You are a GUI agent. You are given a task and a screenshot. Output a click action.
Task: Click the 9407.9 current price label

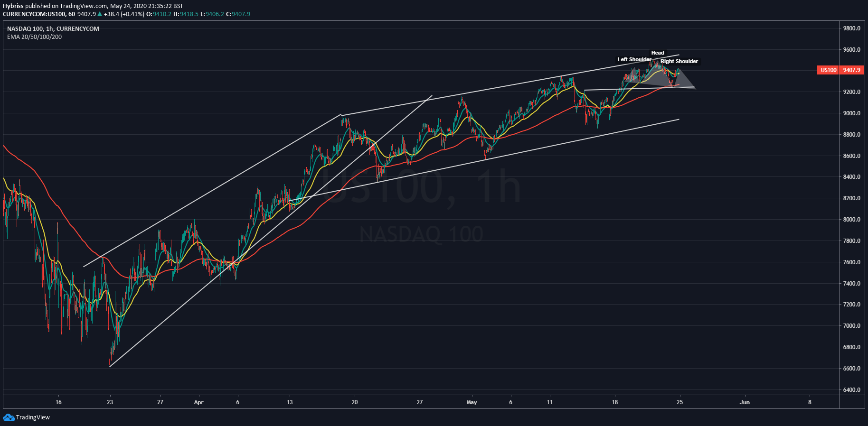(851, 70)
